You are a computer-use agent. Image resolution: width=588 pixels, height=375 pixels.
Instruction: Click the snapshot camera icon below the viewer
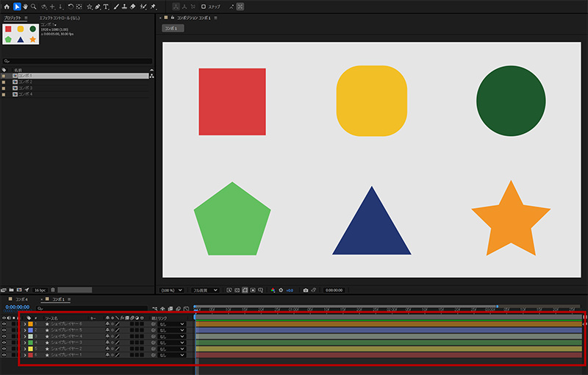point(306,290)
